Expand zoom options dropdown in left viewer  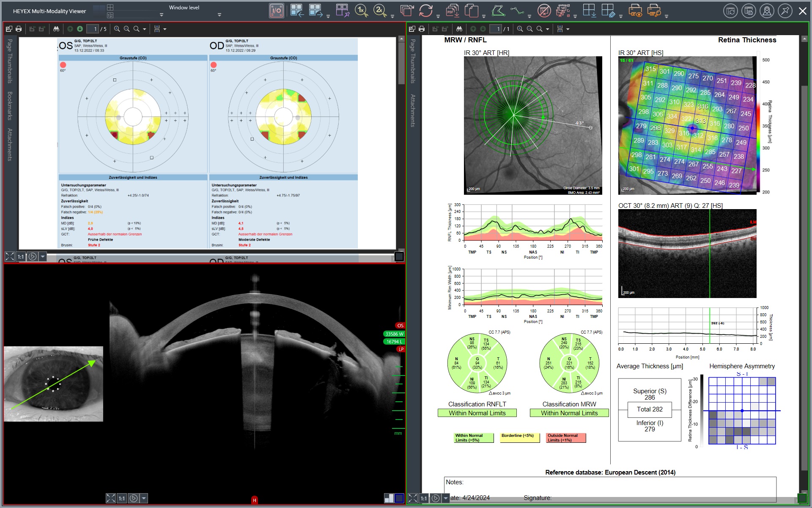coord(145,29)
